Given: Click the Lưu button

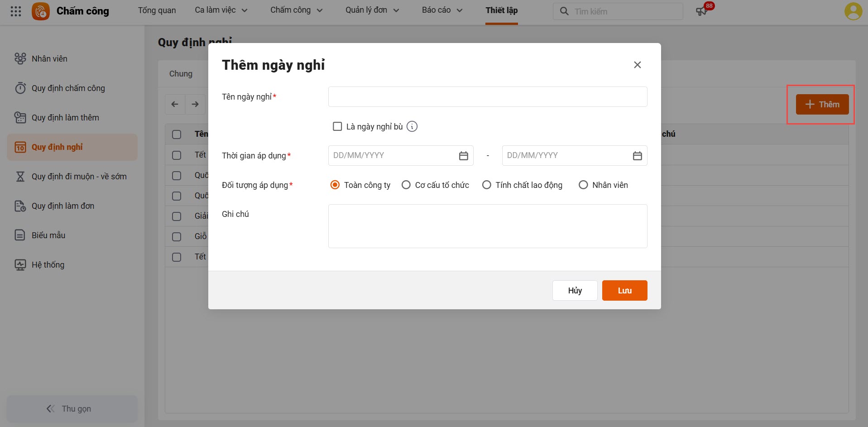Looking at the screenshot, I should (624, 290).
